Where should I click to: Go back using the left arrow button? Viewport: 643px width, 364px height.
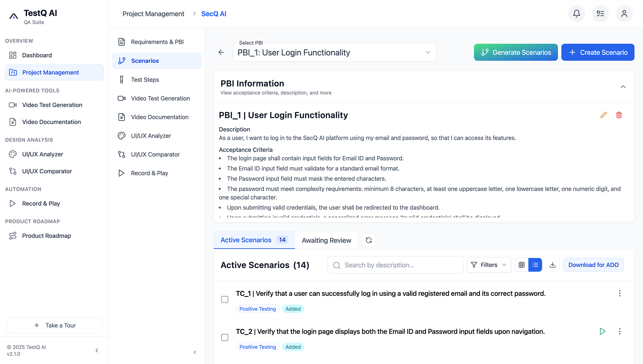click(221, 52)
